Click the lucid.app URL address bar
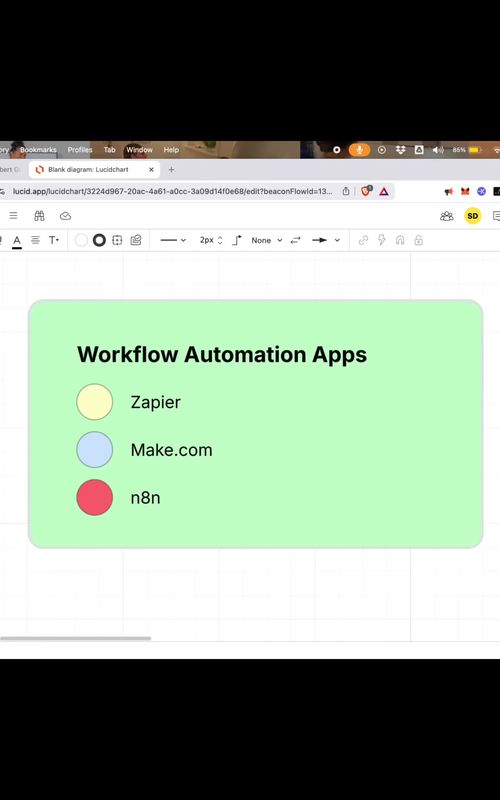Image resolution: width=500 pixels, height=800 pixels. (172, 191)
